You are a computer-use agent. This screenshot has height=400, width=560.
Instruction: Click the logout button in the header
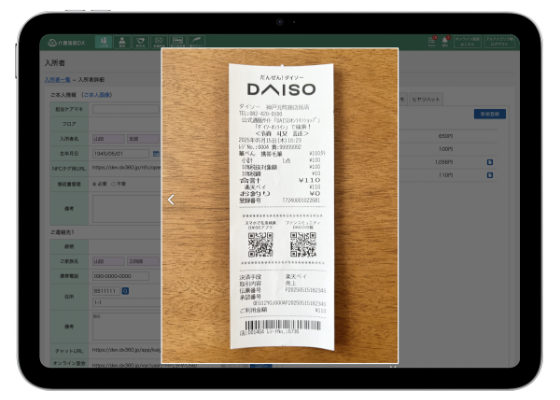[499, 41]
